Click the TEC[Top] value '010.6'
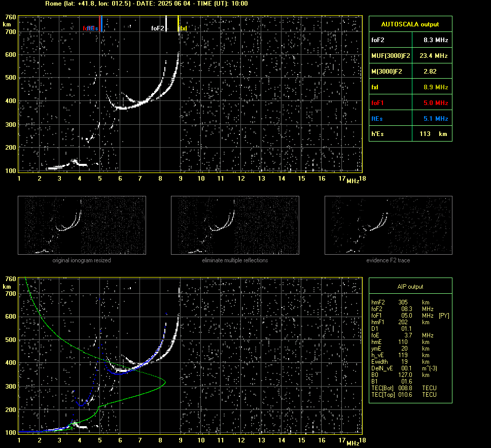 point(405,394)
